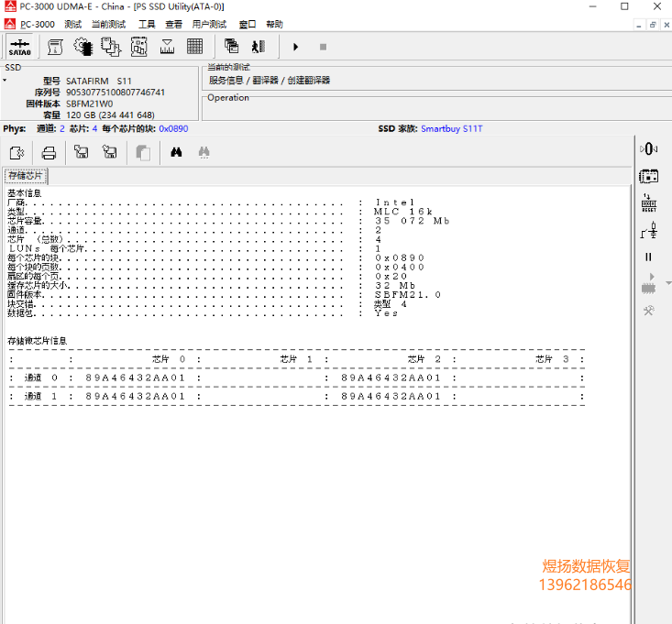The width and height of the screenshot is (672, 624).
Task: Open the 窗口 menu
Action: [248, 25]
